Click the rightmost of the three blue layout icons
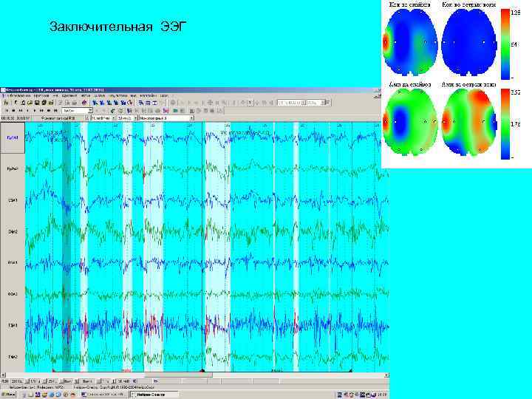This screenshot has width=532, height=399. 154,103
